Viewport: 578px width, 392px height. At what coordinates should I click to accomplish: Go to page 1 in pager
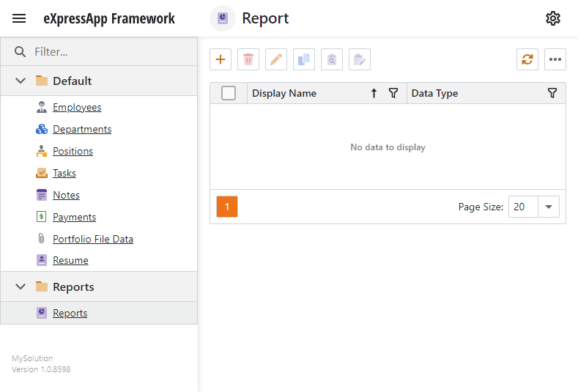click(x=227, y=207)
